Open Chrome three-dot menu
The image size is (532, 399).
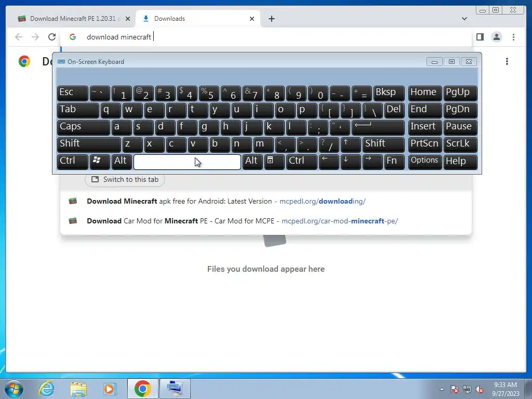pyautogui.click(x=513, y=37)
